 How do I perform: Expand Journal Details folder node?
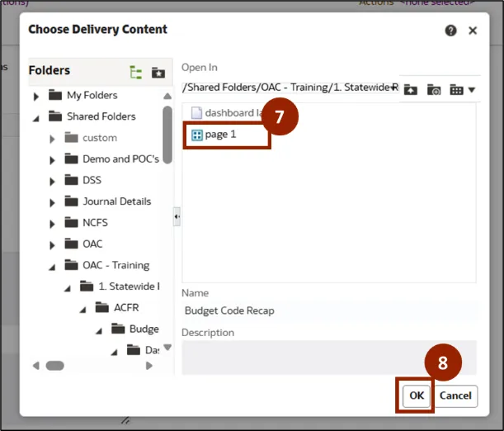point(52,202)
